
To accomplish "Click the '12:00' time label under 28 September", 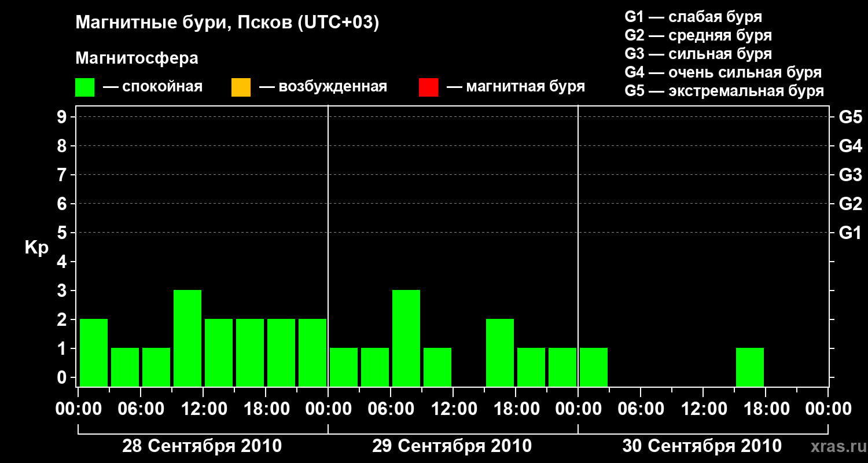I will tap(203, 409).
